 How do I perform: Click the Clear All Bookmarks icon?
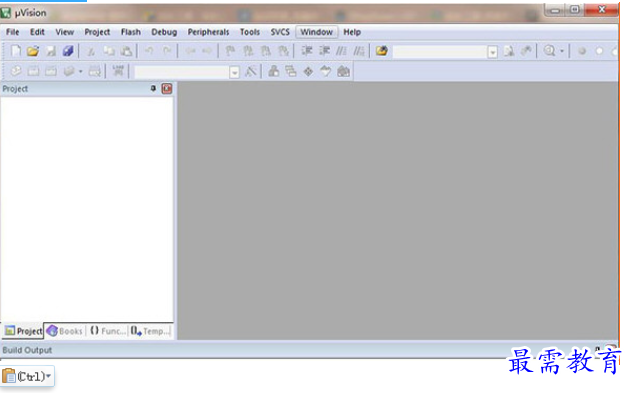[x=283, y=51]
